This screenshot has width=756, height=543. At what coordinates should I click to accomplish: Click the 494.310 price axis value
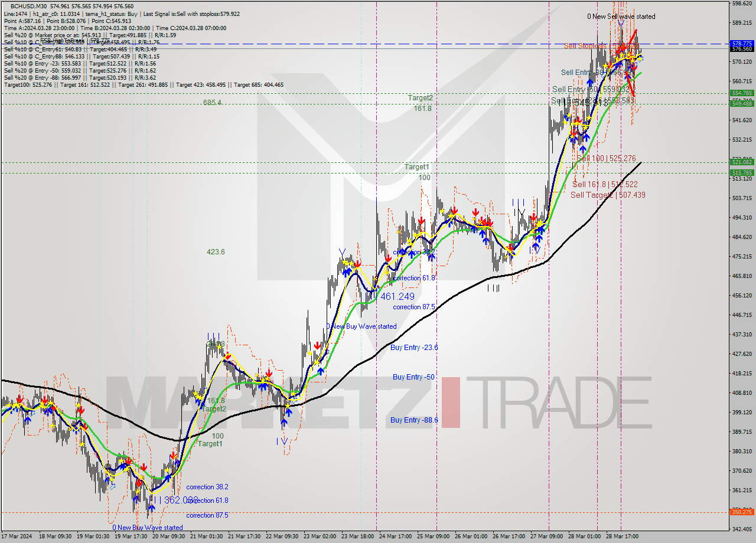[x=742, y=217]
